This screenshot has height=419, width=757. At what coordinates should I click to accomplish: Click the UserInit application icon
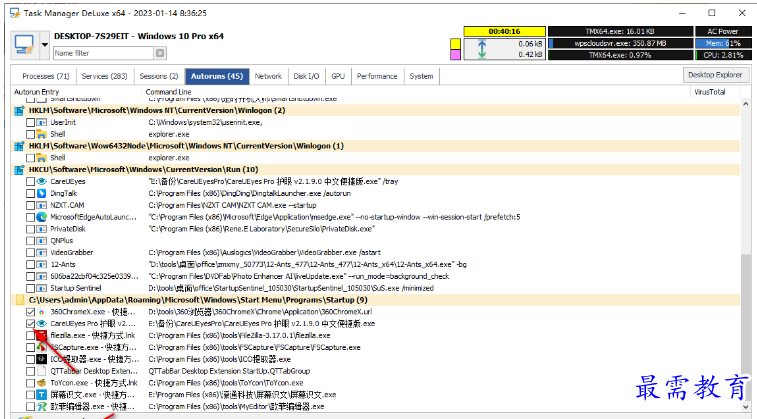(x=42, y=123)
